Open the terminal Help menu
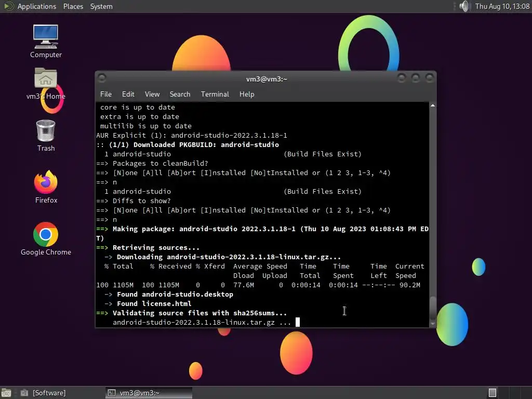 [247, 95]
